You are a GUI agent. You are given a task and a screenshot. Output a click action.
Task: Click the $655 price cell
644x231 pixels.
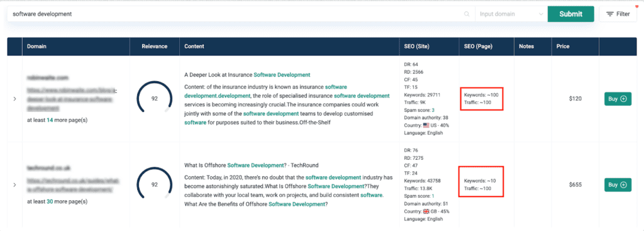[x=575, y=184]
